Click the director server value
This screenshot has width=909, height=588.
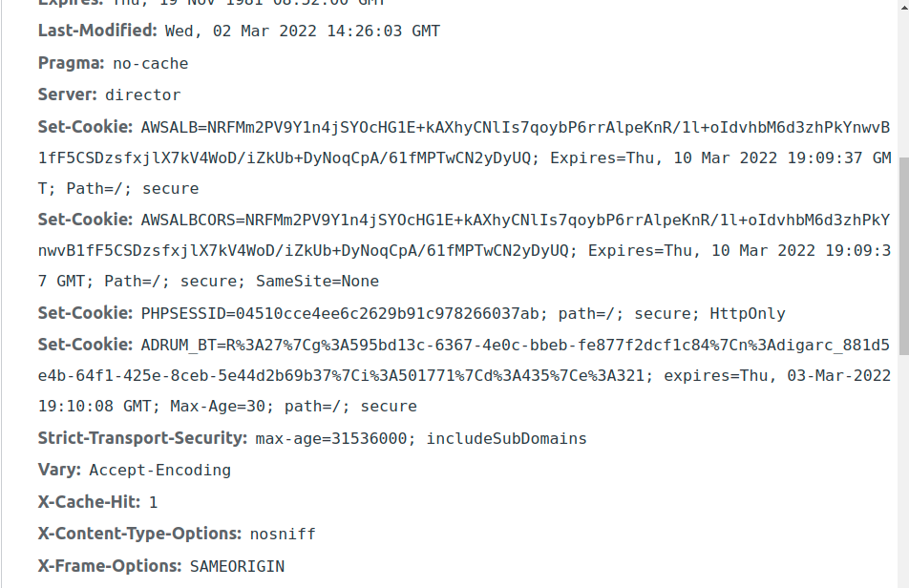pos(142,95)
